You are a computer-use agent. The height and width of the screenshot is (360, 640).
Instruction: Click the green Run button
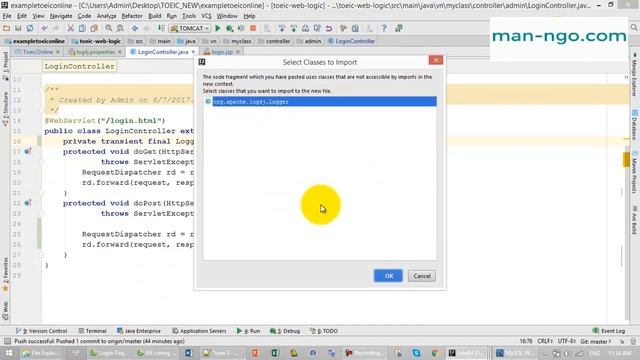click(218, 28)
